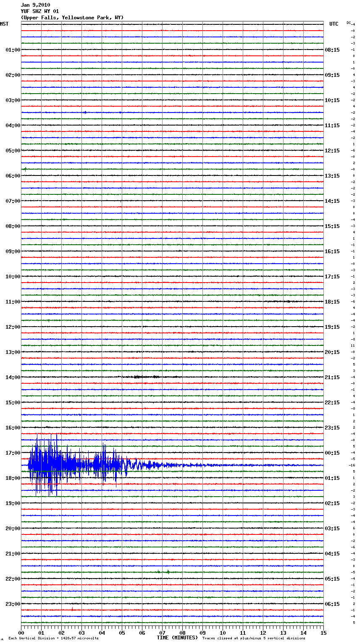Click the 16:15 UTC time label
Viewport: 357px width, 644px height.
[x=332, y=251]
